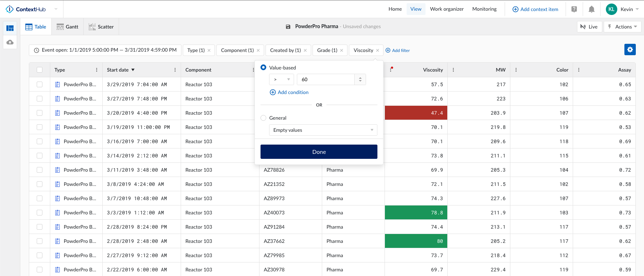Click the save icon beside PowderPro Pharma
644x276 pixels.
pos(288,27)
